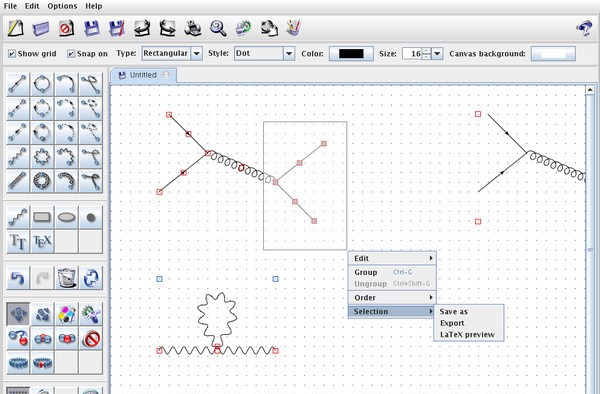Click the Size stepper arrows
600x394 pixels.
pos(426,54)
